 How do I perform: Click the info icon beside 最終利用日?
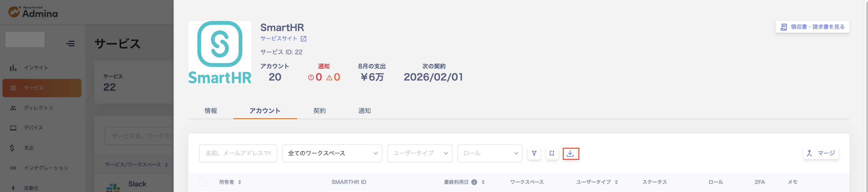[474, 182]
